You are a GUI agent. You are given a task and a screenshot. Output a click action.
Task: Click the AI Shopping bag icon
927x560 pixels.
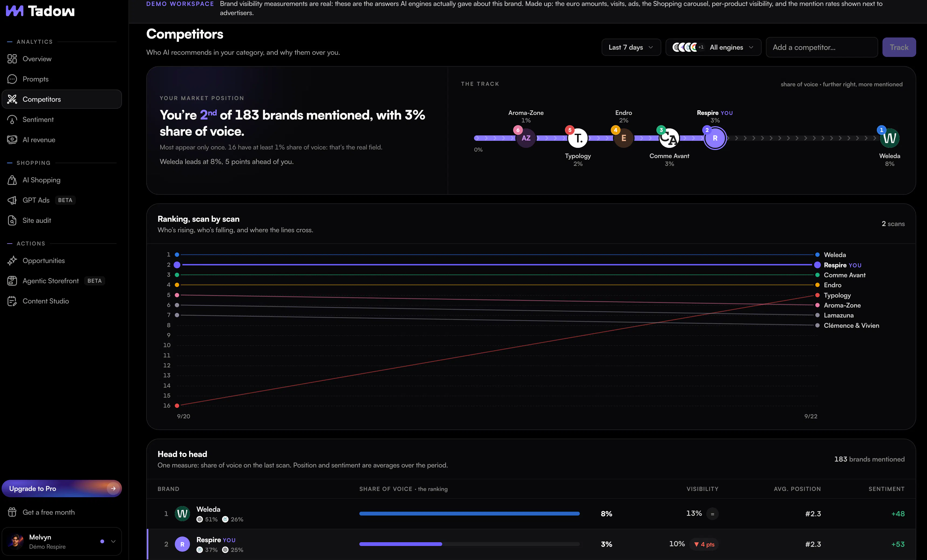(x=12, y=180)
